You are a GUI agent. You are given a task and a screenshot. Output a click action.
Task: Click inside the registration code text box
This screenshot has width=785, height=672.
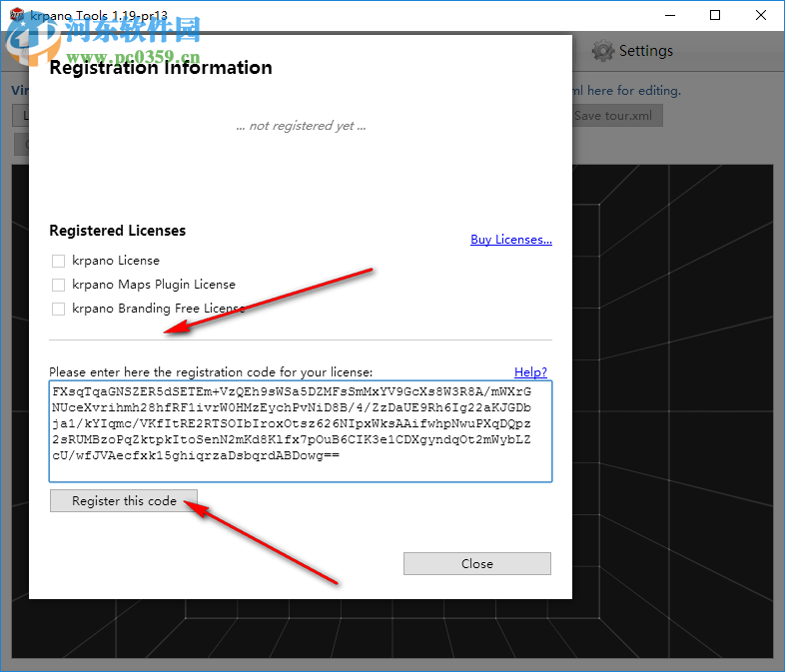301,431
